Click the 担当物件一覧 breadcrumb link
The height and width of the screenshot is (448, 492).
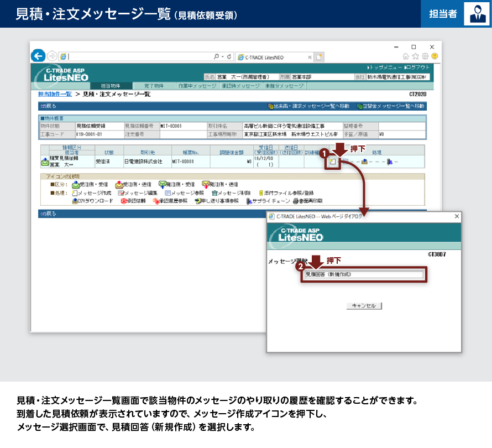[55, 95]
